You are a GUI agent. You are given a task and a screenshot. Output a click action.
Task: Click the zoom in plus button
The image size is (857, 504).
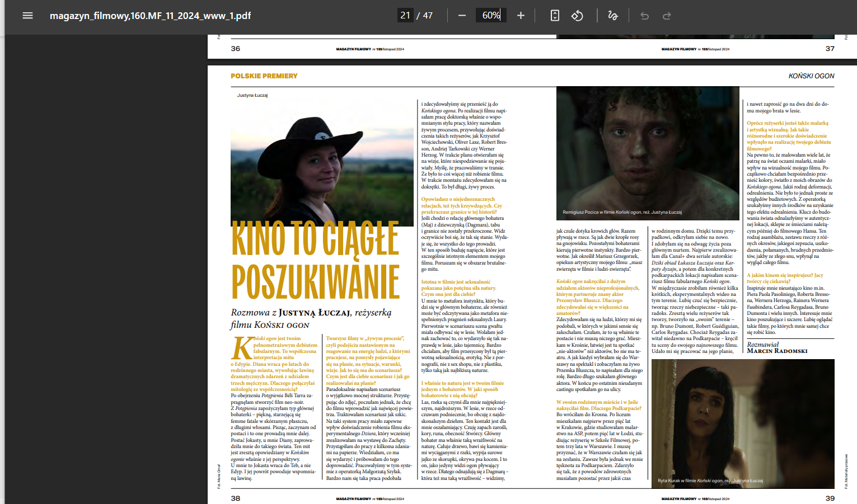click(521, 16)
